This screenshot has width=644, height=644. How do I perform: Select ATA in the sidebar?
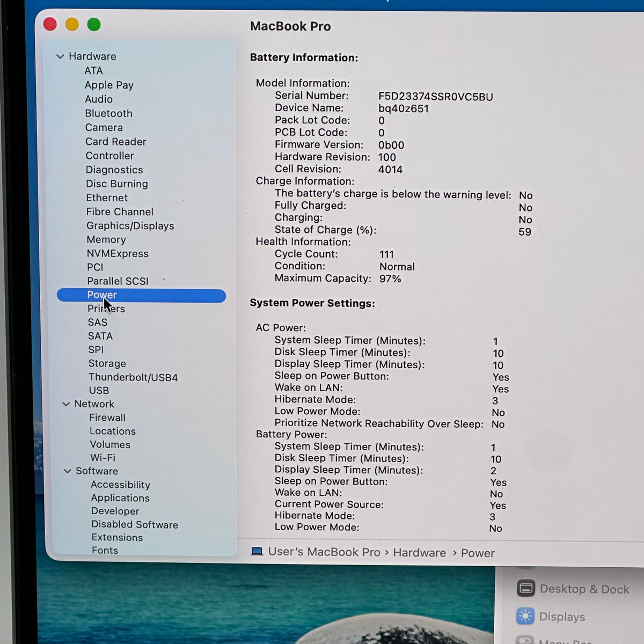93,71
